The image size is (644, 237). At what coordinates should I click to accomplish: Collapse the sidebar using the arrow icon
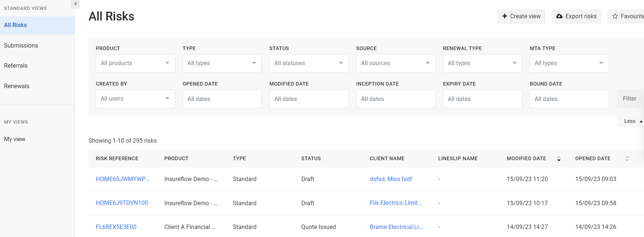pos(75,4)
